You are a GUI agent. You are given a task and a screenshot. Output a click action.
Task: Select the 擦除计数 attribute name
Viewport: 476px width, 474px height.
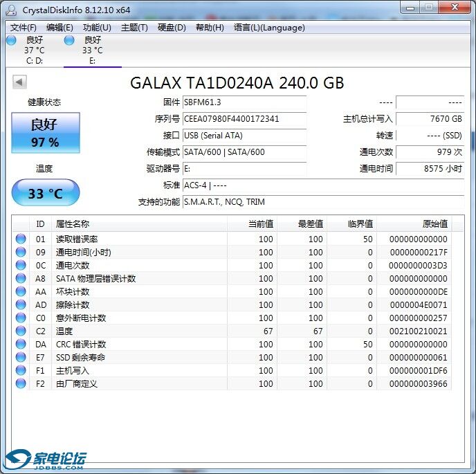click(73, 305)
